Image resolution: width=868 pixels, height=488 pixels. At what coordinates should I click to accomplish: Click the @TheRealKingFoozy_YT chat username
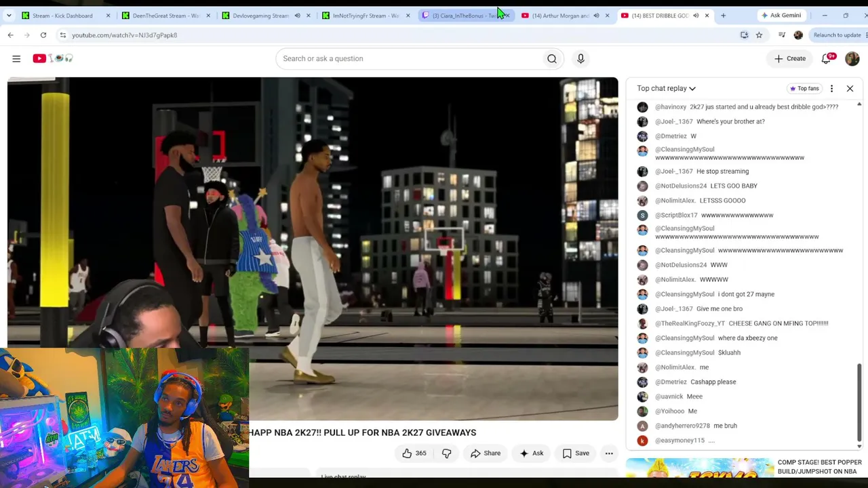pos(690,323)
